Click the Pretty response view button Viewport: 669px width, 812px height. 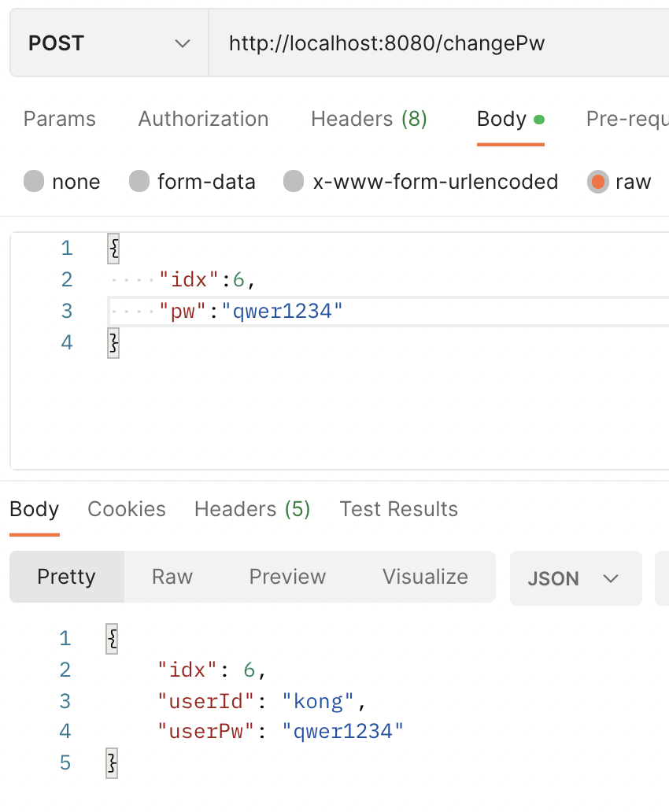tap(66, 577)
